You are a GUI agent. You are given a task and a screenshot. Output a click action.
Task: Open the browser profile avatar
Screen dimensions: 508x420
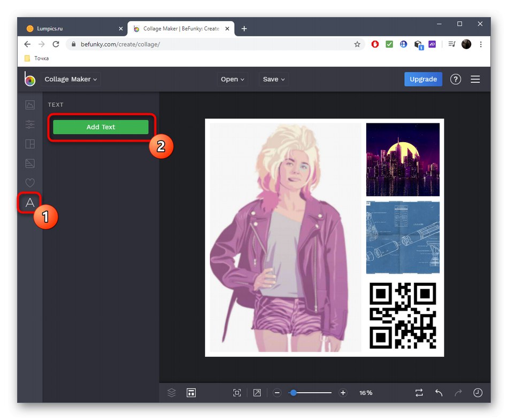pos(466,44)
